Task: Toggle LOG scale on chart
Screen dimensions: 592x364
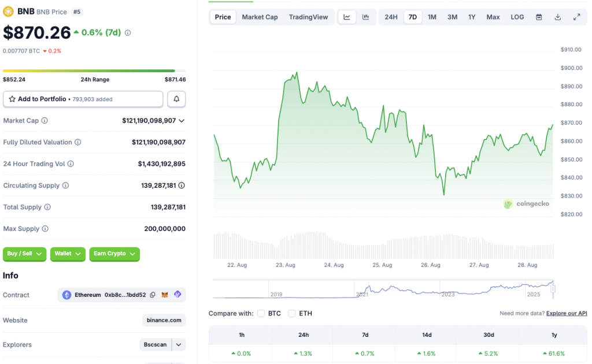Action: 517,17
